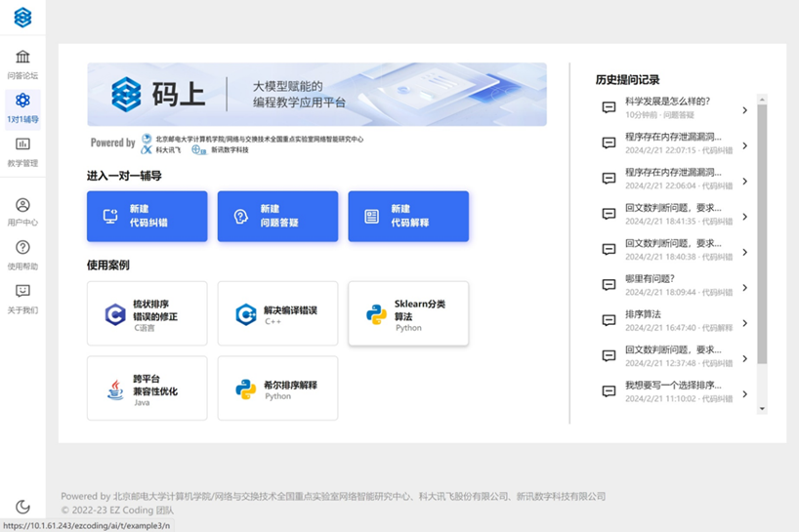Click document icon in 新建代码解释 button
Screen dimensions: 799x532
pyautogui.click(x=371, y=217)
